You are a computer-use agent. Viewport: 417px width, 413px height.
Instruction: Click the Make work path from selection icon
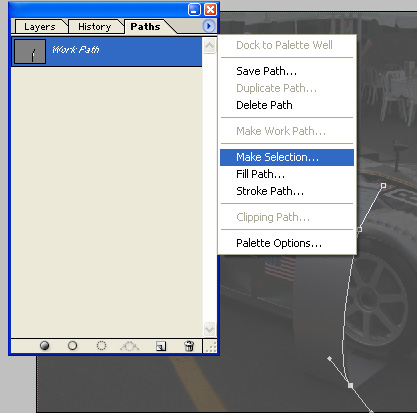pos(130,346)
